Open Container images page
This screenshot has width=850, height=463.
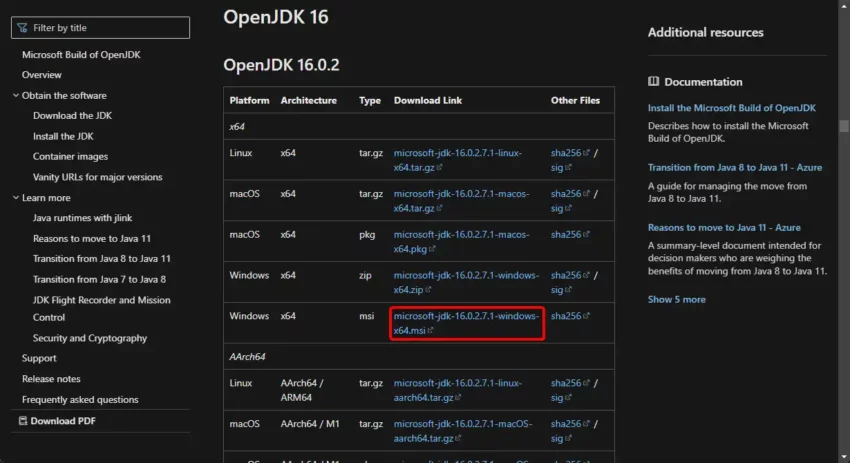click(x=70, y=156)
